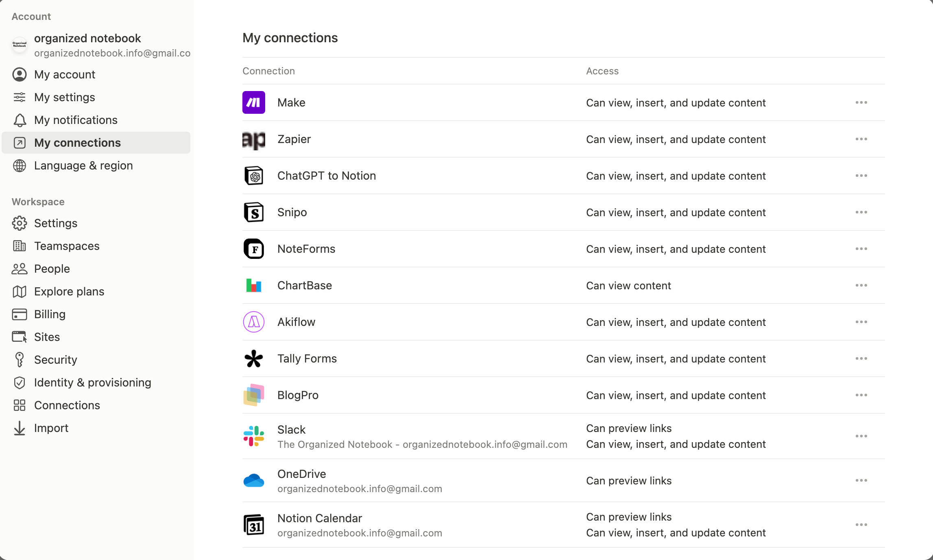Go to My notifications settings

point(76,120)
